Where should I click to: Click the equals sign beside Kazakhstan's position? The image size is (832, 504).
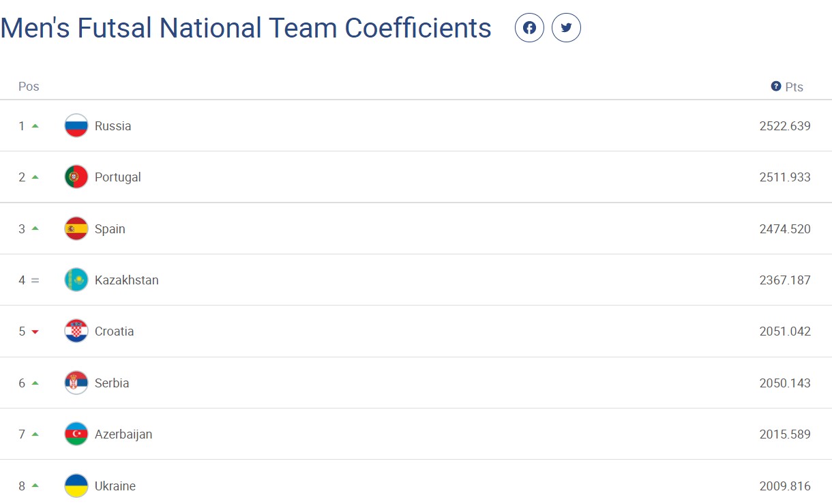coord(35,280)
